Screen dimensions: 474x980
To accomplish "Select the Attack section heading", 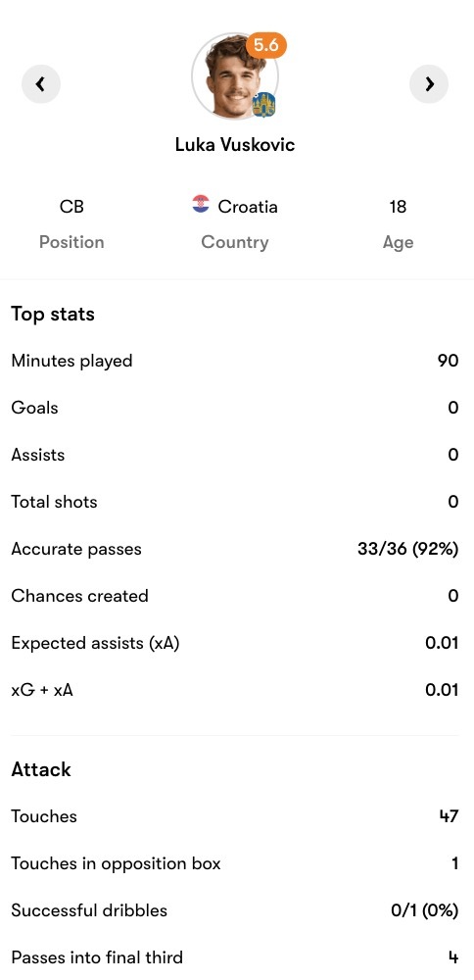I will click(x=41, y=769).
